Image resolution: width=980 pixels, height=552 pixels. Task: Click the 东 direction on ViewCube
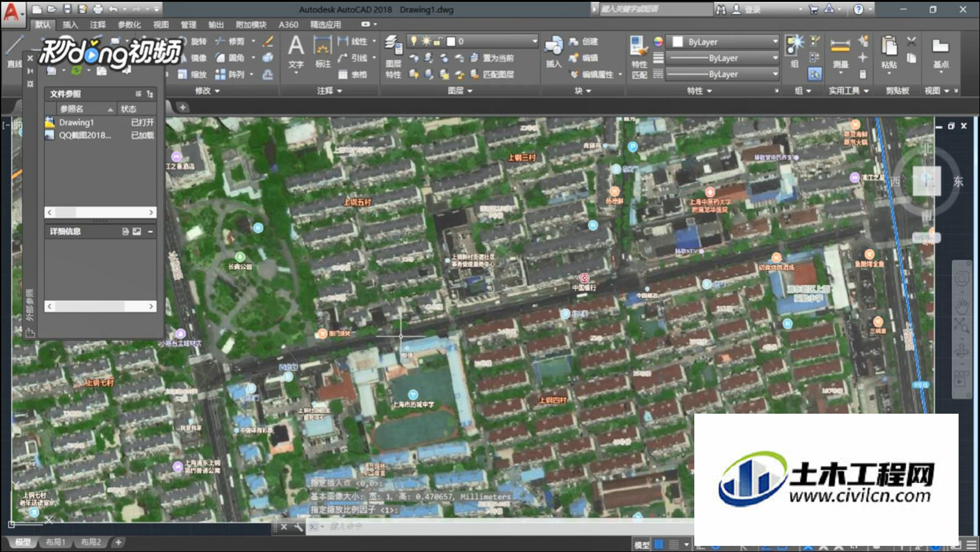pos(958,182)
